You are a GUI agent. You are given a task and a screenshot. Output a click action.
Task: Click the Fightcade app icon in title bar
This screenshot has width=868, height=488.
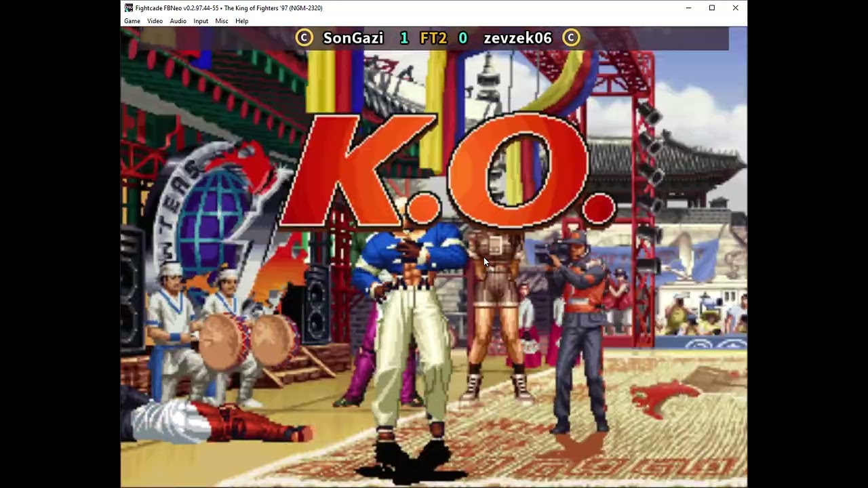[129, 8]
